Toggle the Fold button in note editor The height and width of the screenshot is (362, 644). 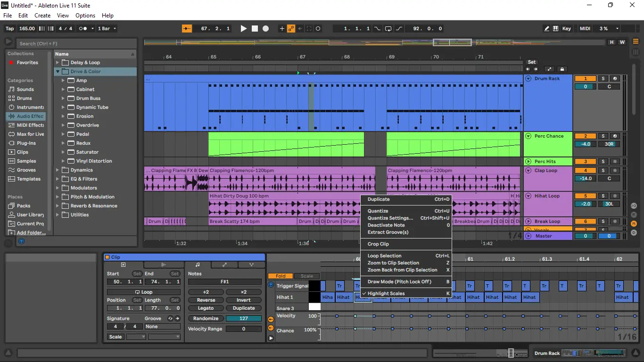pyautogui.click(x=281, y=276)
